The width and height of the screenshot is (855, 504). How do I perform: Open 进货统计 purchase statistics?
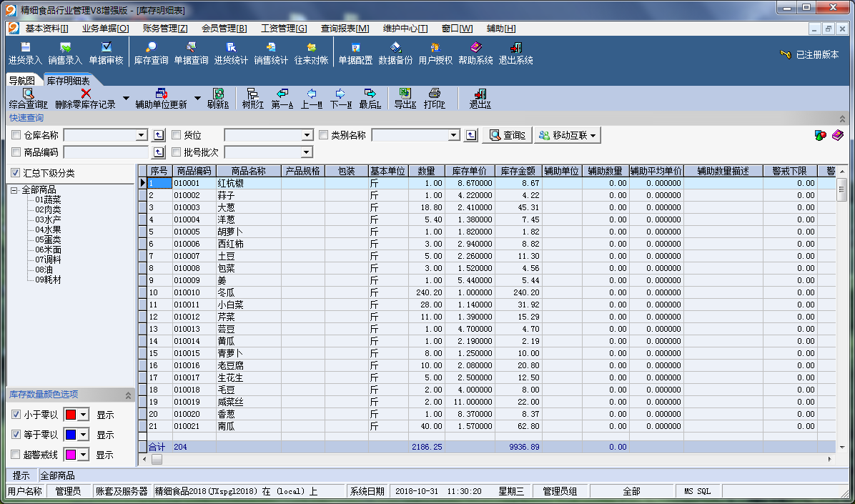pyautogui.click(x=231, y=54)
